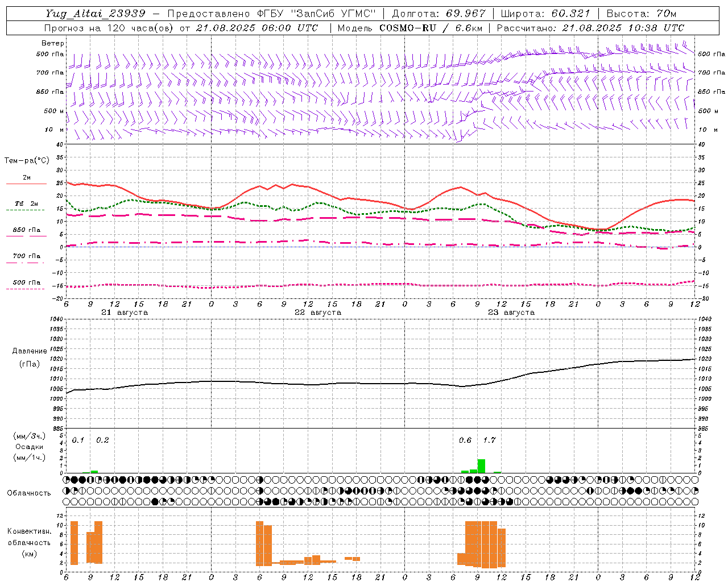Click the (мм/1ч.) precipitation unit label
This screenshot has height=582, width=728.
(x=30, y=458)
